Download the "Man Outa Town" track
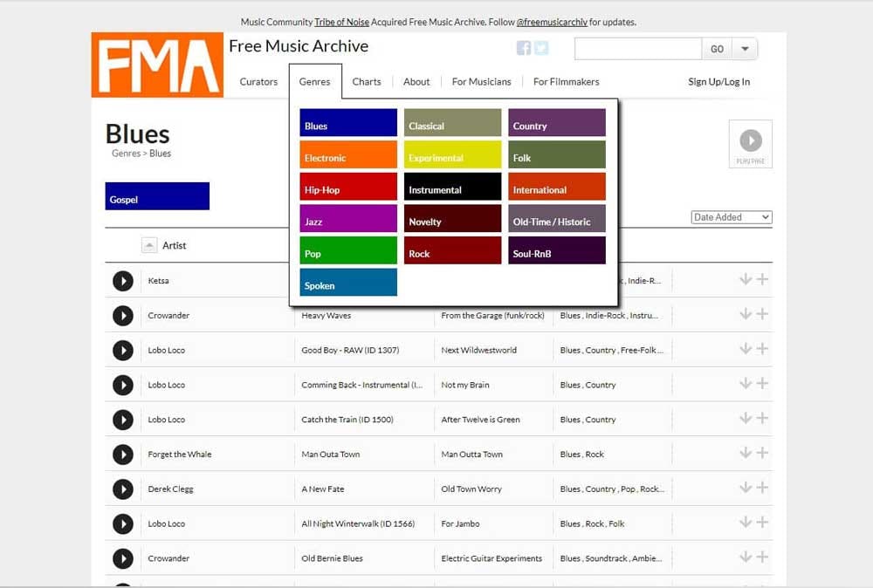The image size is (873, 588). point(746,454)
